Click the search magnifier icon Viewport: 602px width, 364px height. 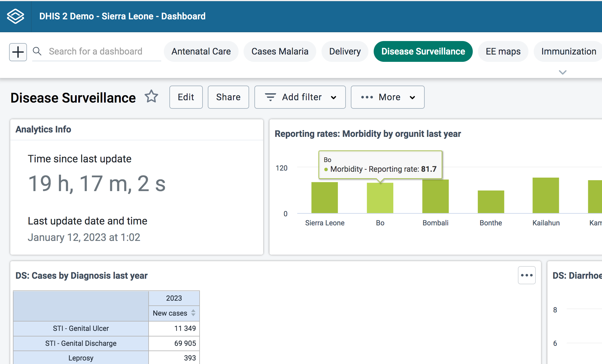point(37,51)
